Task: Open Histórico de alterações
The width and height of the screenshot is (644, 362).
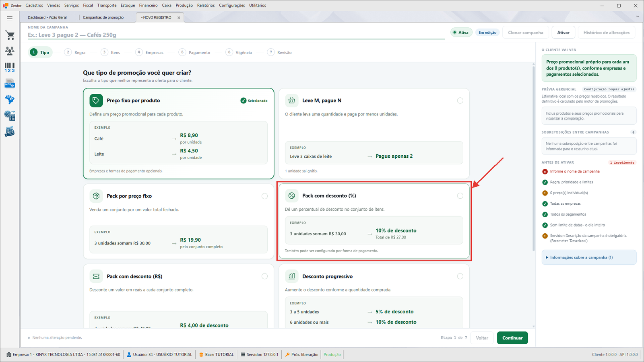Action: (x=607, y=33)
